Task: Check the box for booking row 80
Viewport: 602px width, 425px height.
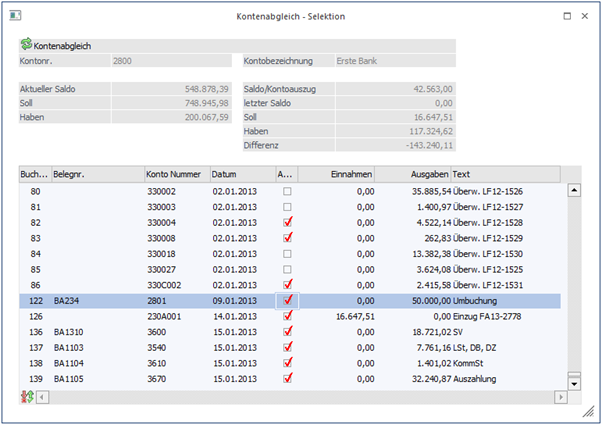Action: coord(288,189)
